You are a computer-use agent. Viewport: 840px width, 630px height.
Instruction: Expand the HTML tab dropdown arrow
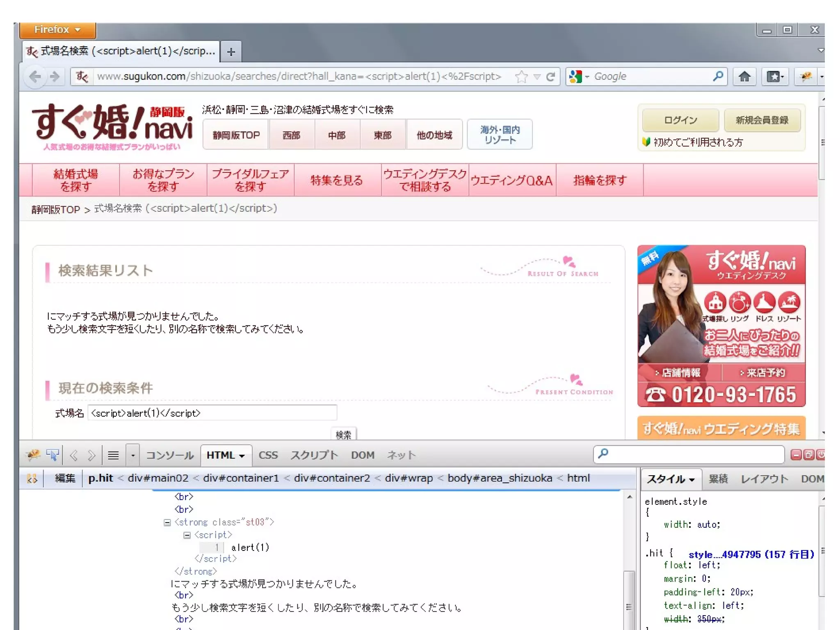tap(242, 456)
